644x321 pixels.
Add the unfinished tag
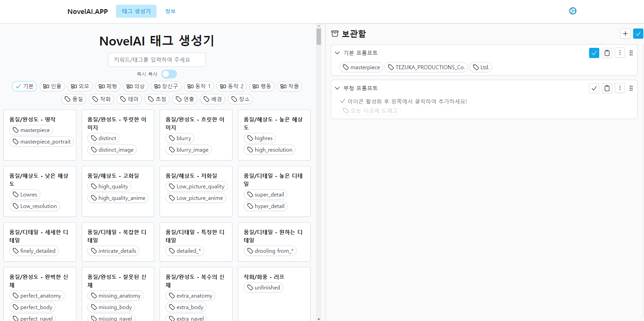pyautogui.click(x=263, y=287)
